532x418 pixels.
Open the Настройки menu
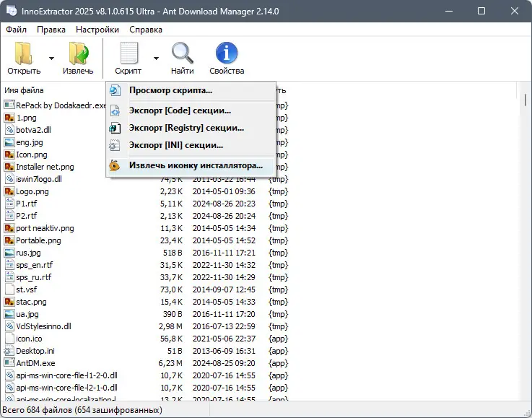coord(97,30)
